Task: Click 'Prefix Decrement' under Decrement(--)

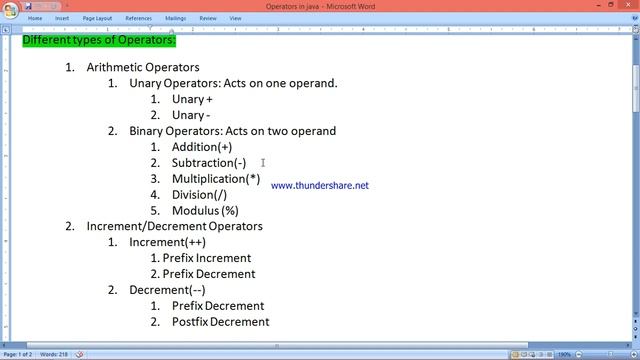Action: (218, 306)
